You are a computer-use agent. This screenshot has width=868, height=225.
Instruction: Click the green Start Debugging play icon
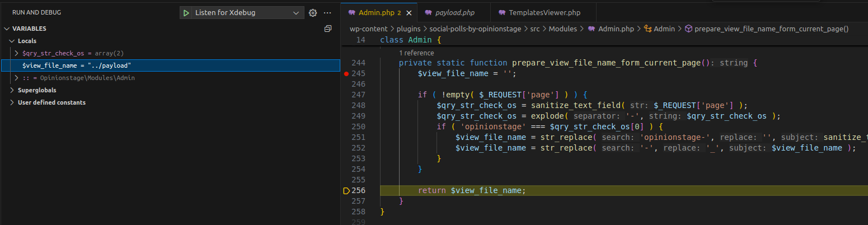tap(186, 13)
